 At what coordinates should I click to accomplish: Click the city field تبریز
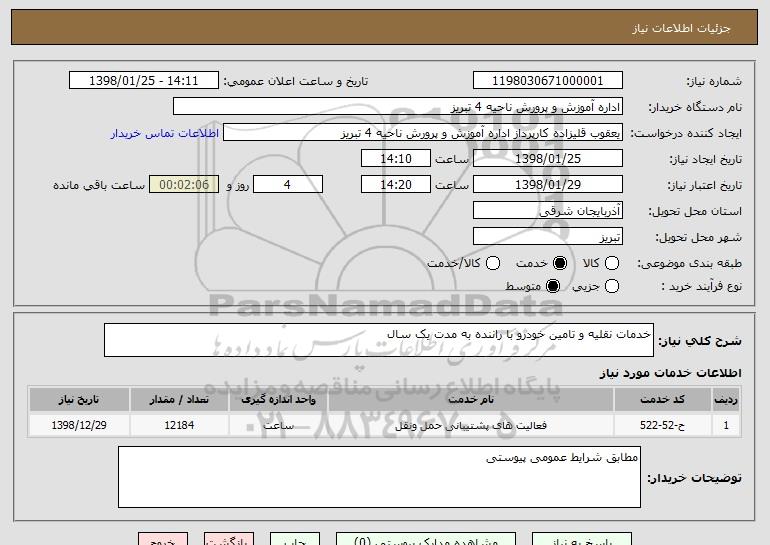coord(548,237)
